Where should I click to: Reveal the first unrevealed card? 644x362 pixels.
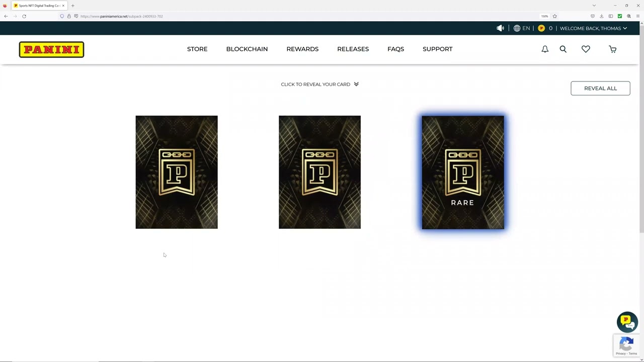pos(177,172)
